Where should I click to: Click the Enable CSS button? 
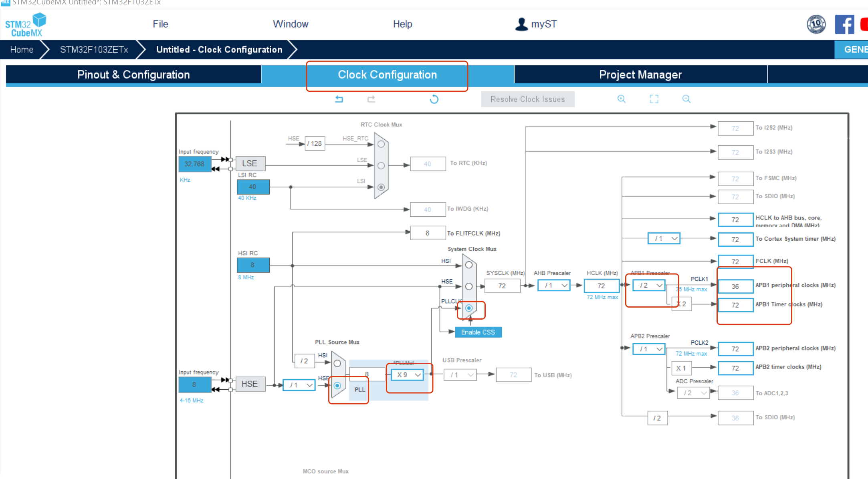(478, 332)
